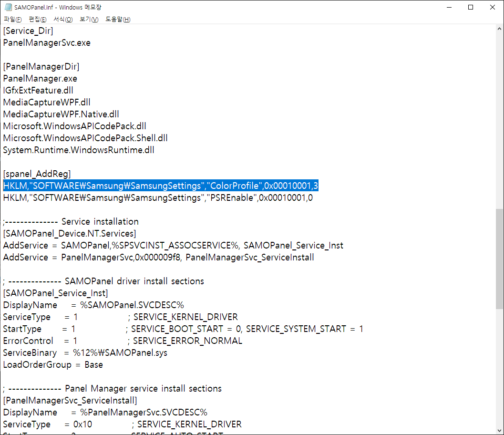Screen dimensions: 504x435
Task: Click the [SAMOPanel_Service_Inst] header
Action: [x=56, y=293]
